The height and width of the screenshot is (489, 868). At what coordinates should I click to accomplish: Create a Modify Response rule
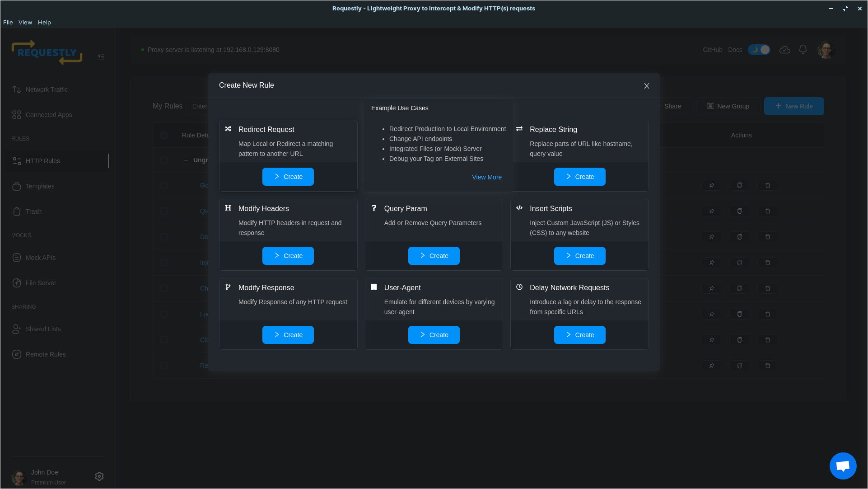coord(288,335)
